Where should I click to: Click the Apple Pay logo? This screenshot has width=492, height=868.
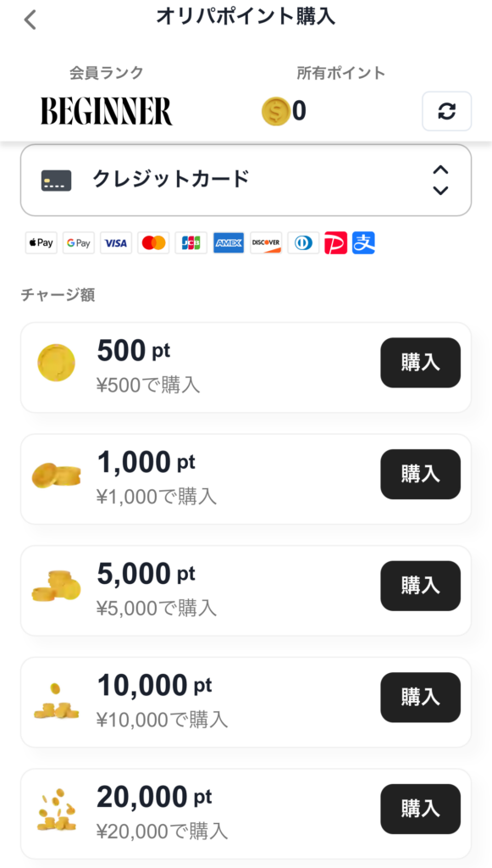tap(41, 243)
